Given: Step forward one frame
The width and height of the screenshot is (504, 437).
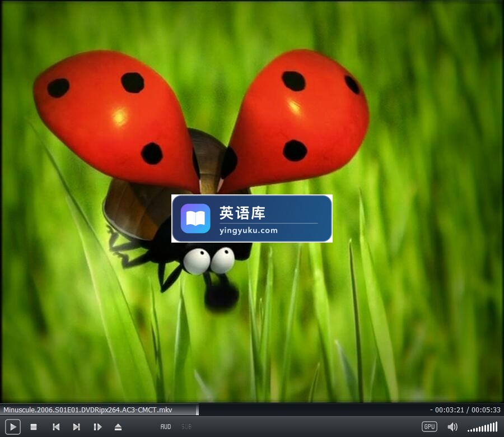Looking at the screenshot, I should click(x=97, y=427).
